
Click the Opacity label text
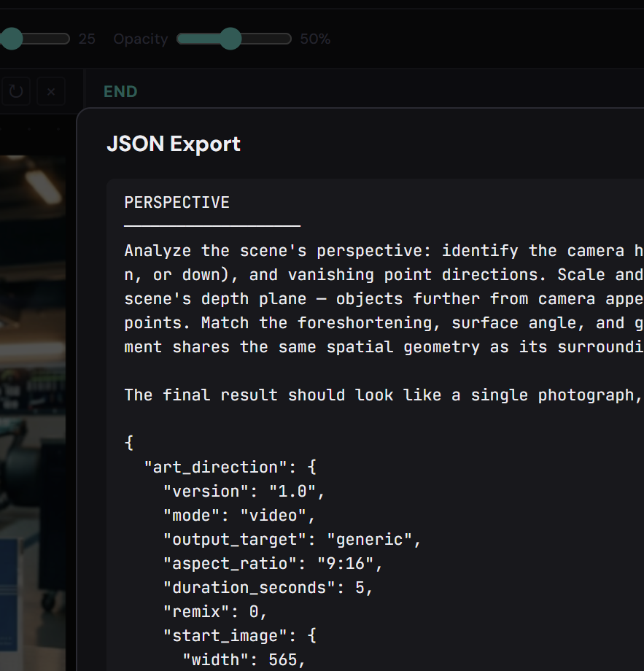coord(140,39)
